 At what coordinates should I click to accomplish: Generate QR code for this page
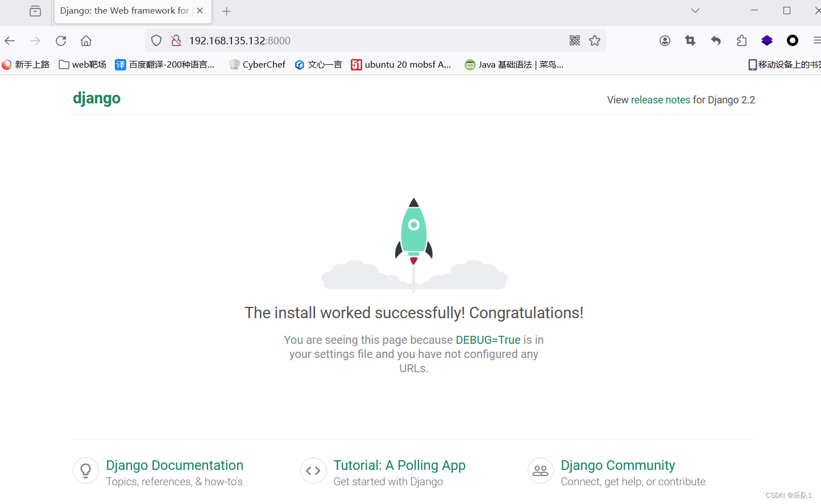click(575, 40)
